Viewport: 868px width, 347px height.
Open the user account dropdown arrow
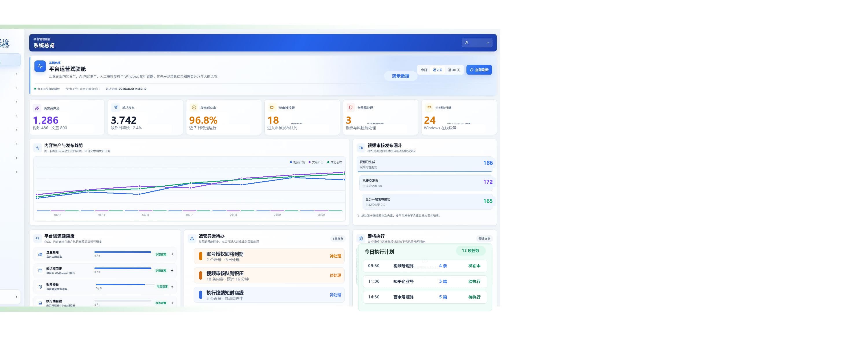click(x=488, y=43)
